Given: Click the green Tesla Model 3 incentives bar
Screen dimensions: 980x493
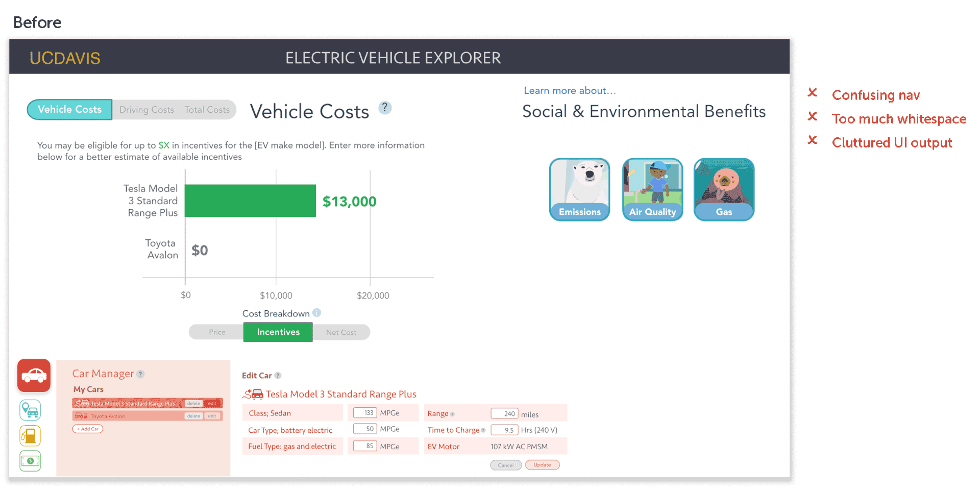Looking at the screenshot, I should click(x=251, y=201).
